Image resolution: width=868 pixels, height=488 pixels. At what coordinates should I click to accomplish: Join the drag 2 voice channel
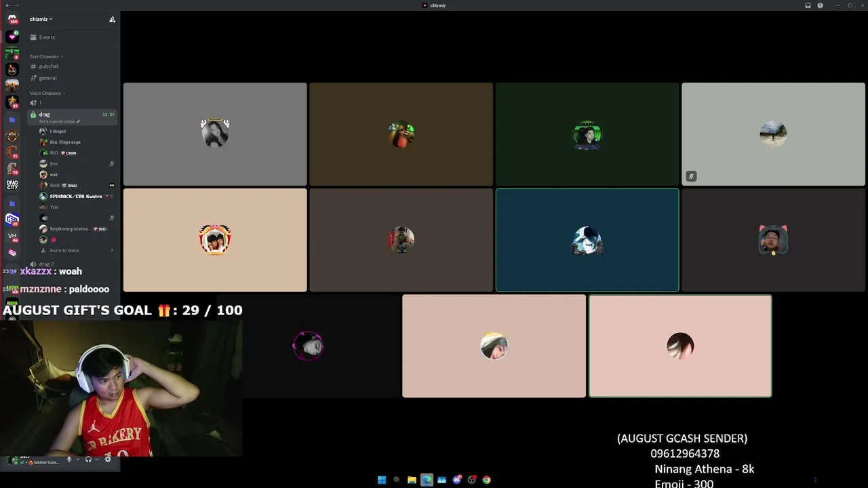click(73, 264)
